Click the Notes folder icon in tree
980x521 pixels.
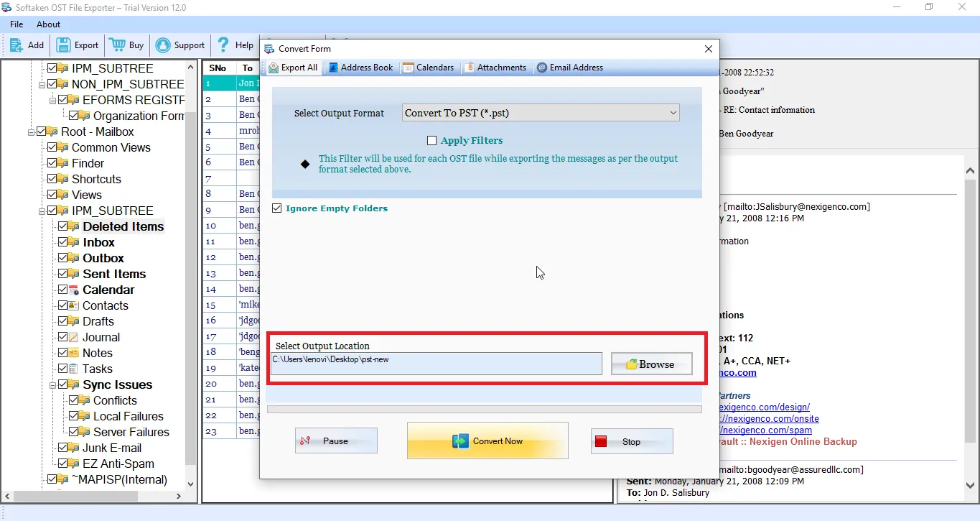pyautogui.click(x=75, y=353)
